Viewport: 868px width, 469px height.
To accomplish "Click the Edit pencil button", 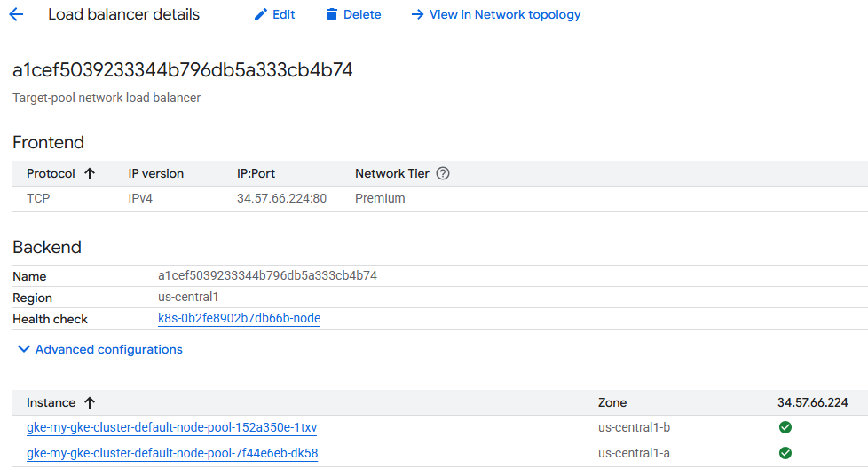I will click(x=274, y=14).
